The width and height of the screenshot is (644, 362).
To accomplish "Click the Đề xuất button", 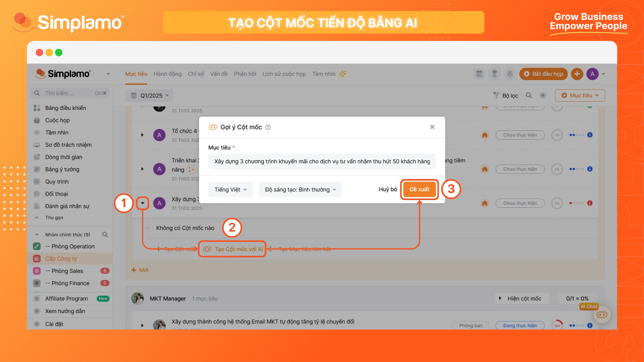I will 419,189.
